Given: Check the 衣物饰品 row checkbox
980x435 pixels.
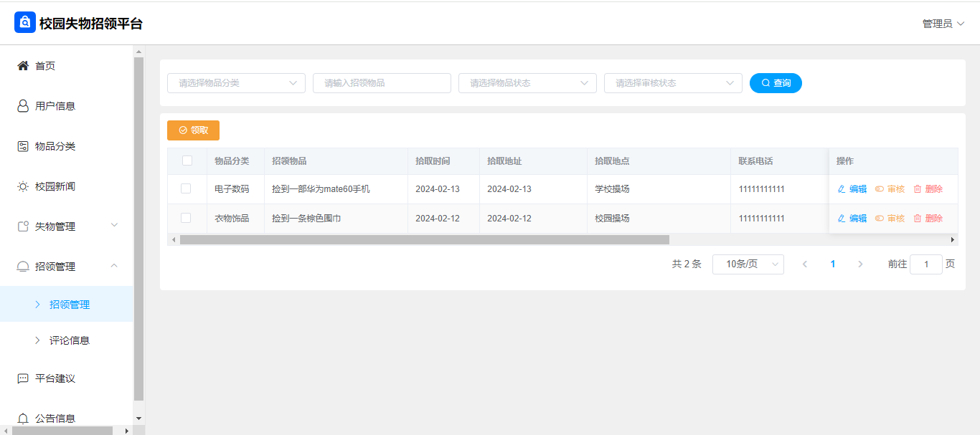Looking at the screenshot, I should (x=186, y=218).
